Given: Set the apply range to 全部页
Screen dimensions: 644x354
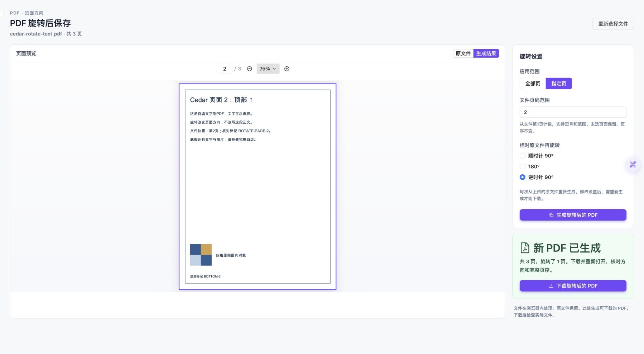Looking at the screenshot, I should pyautogui.click(x=533, y=84).
